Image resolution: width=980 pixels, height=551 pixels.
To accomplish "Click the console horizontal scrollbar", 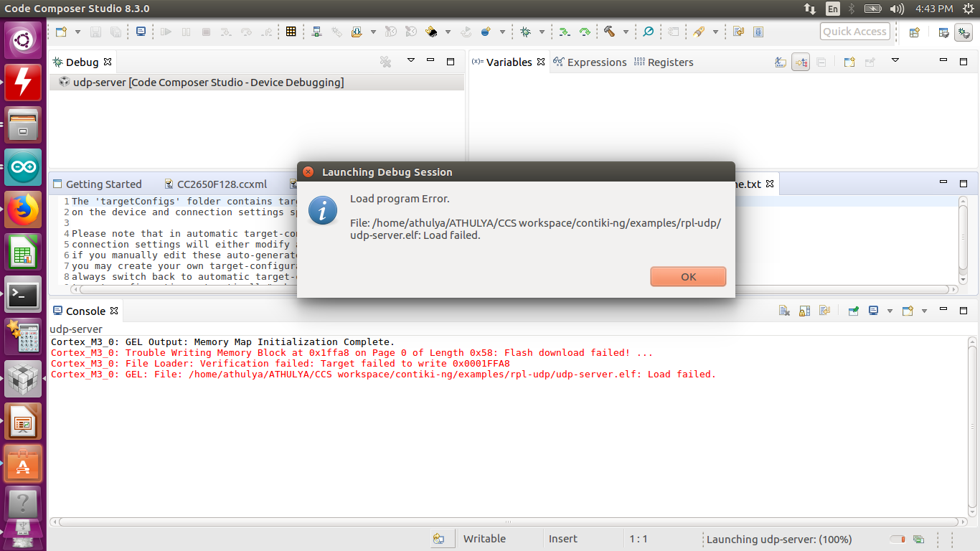I will (508, 522).
